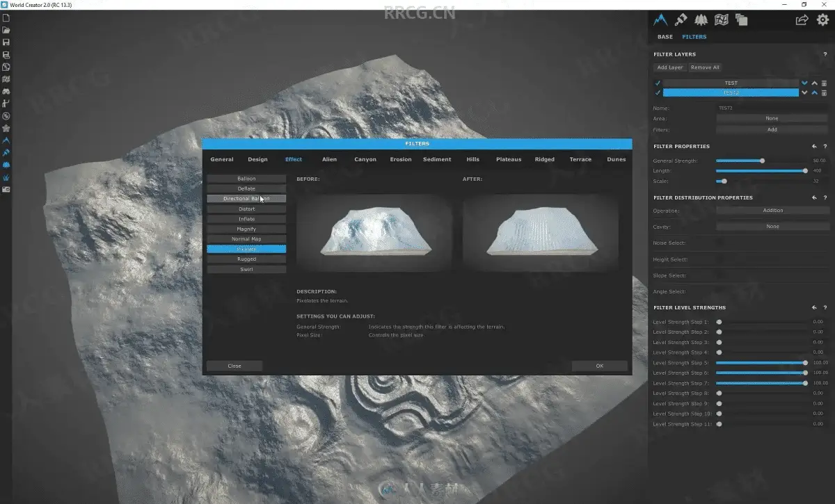Open help for Filter Layers section
Image resolution: width=835 pixels, height=504 pixels.
click(825, 54)
